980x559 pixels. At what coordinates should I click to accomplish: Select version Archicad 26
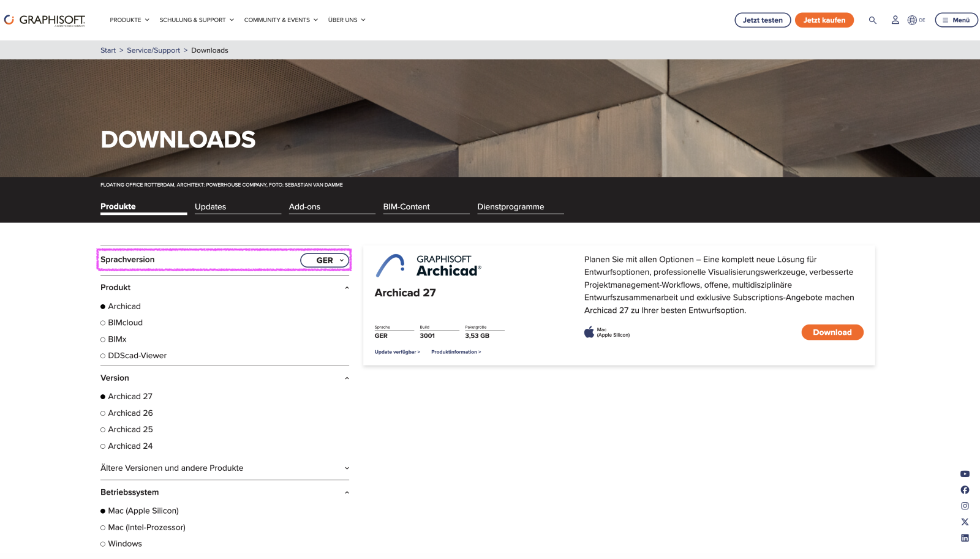point(127,413)
